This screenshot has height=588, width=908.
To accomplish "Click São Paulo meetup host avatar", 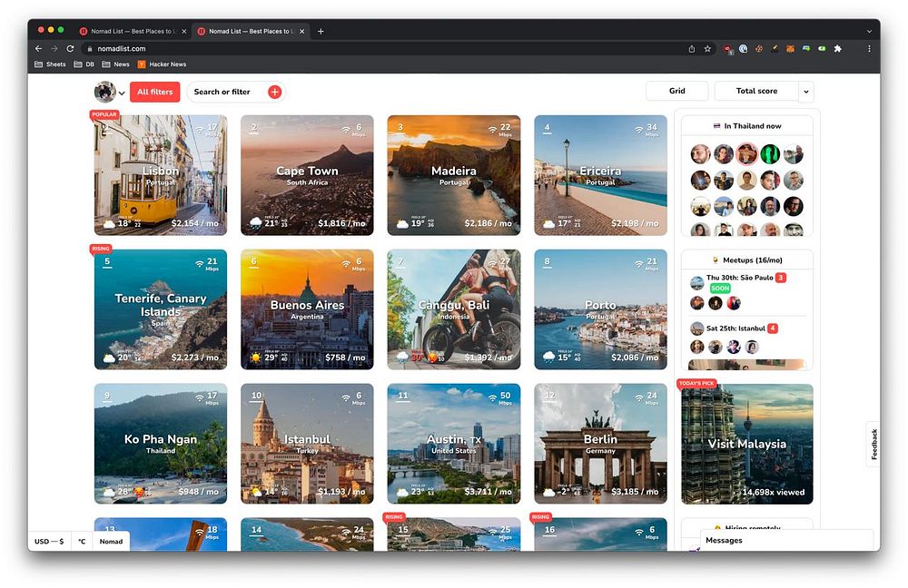I will coord(697,283).
